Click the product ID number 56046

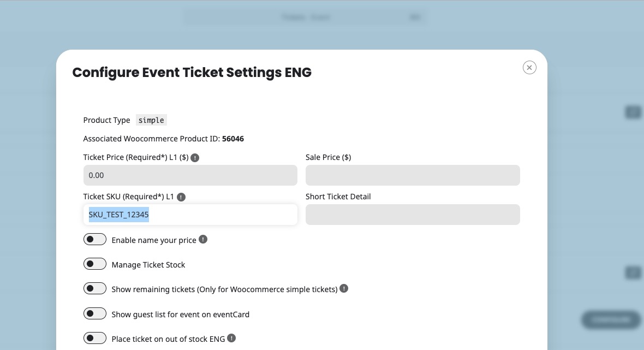tap(233, 139)
